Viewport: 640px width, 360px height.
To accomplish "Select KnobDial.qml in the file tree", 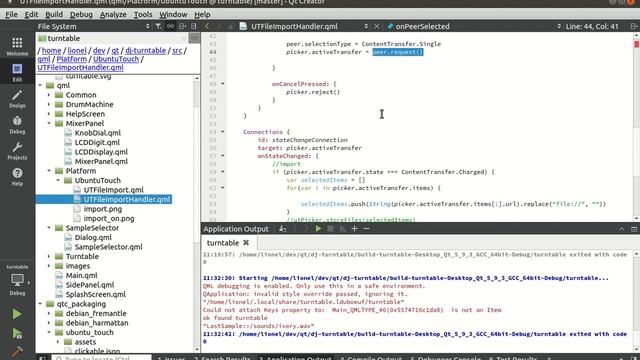I will (98, 133).
